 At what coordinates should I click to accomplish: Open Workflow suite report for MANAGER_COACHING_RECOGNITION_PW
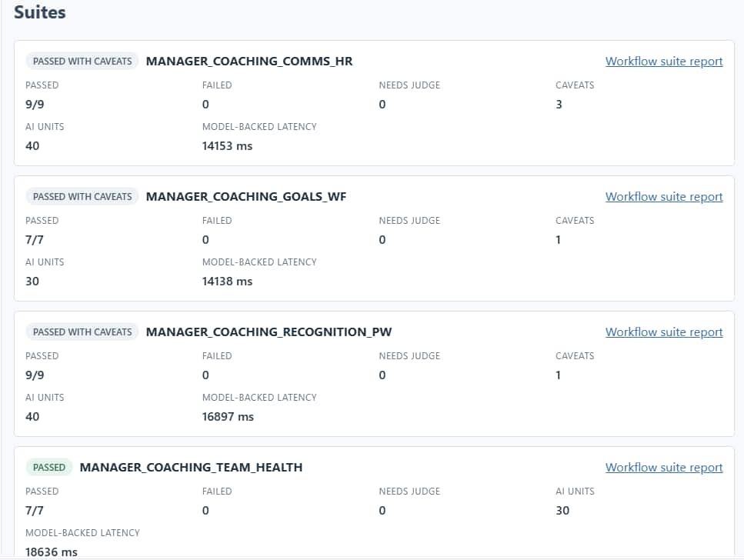(664, 332)
